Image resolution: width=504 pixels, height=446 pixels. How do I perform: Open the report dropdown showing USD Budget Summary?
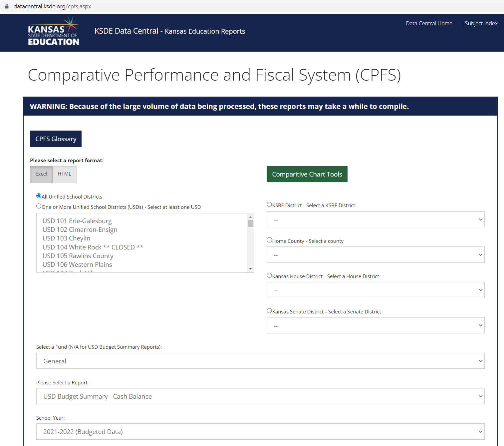(260, 396)
